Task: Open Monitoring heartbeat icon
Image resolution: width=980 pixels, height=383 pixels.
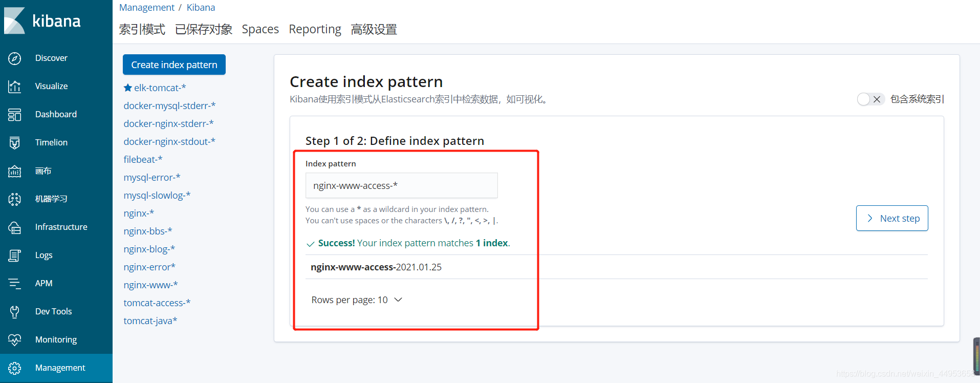Action: tap(15, 340)
